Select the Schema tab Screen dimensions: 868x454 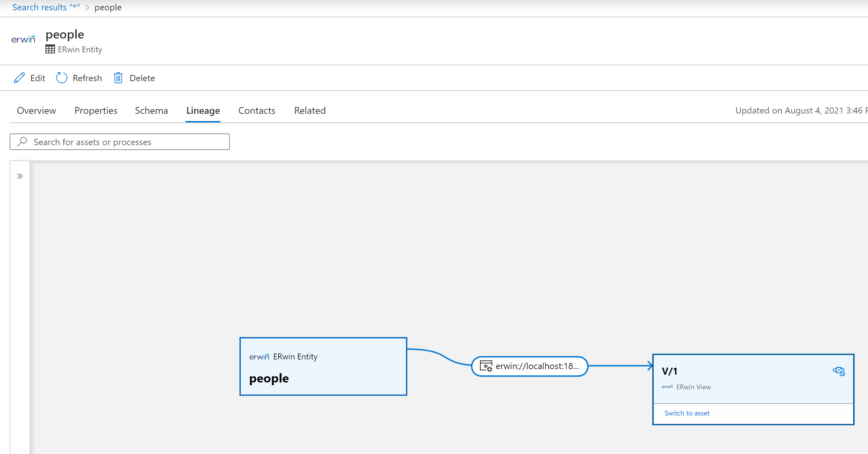[x=152, y=110]
